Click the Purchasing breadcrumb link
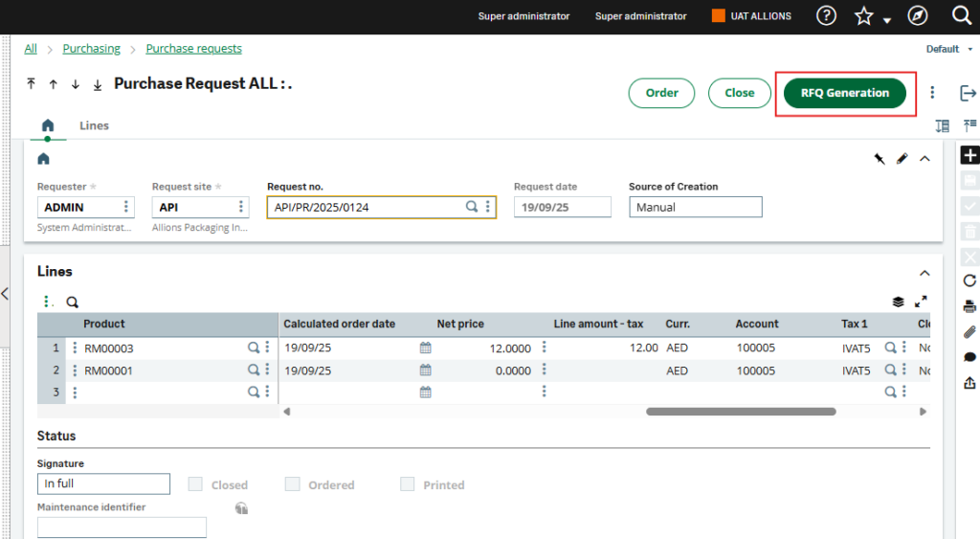The image size is (980, 539). 92,49
